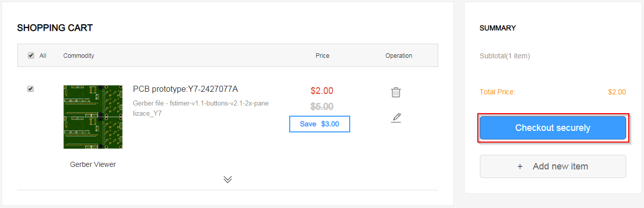The image size is (644, 208).
Task: Click the crossed-out $5.00 original price
Action: click(322, 107)
